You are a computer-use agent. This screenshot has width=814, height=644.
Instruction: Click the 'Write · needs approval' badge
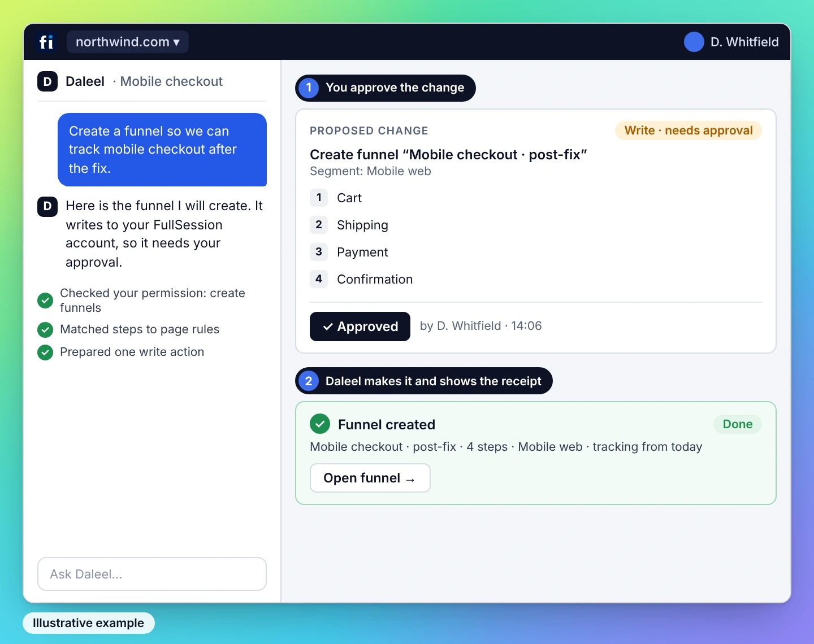point(689,130)
